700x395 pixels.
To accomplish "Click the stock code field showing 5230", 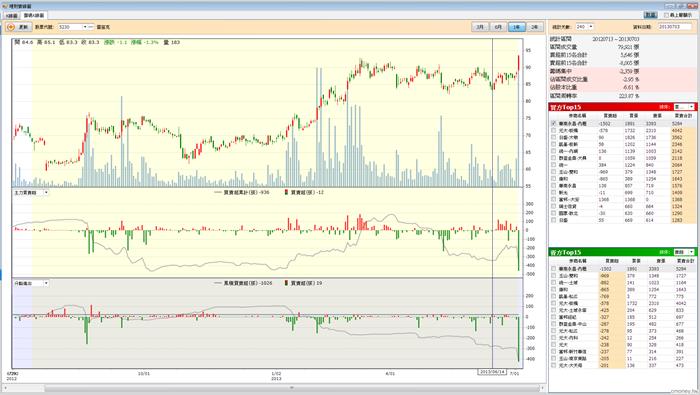I will [71, 27].
